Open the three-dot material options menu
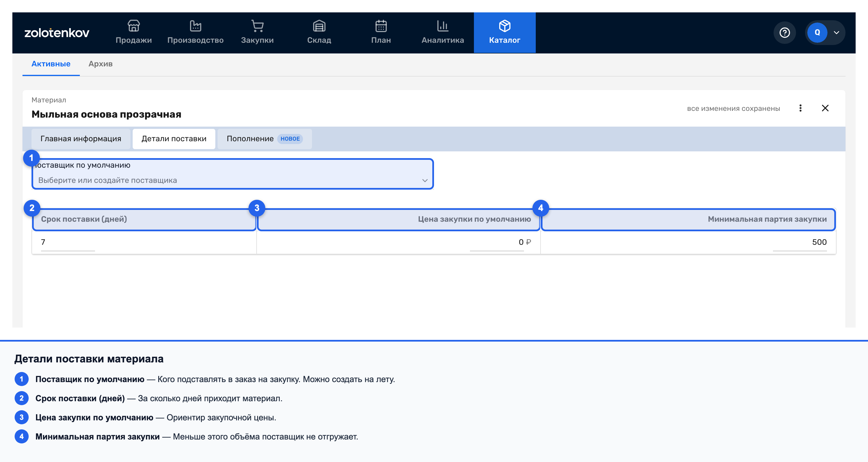Screen dimensions: 868x462 801,108
